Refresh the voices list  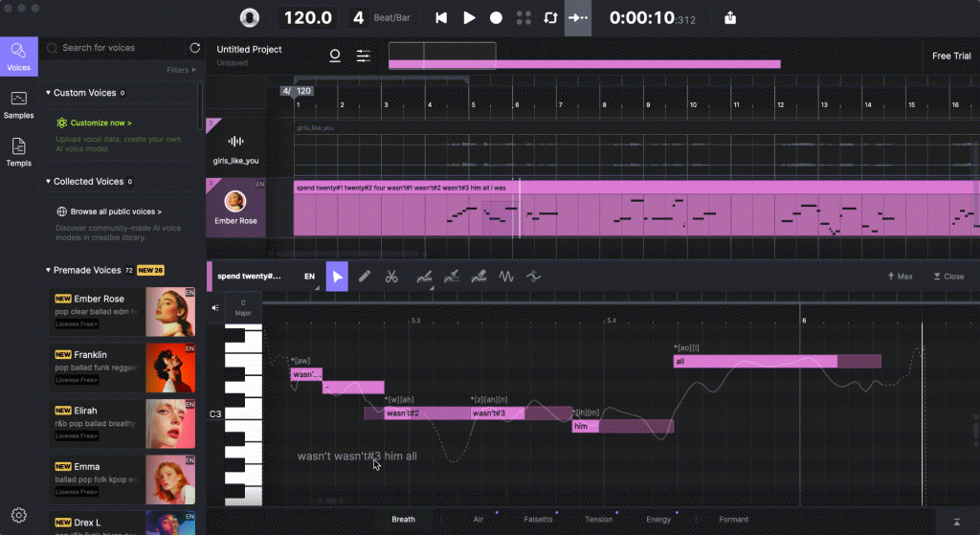[195, 48]
